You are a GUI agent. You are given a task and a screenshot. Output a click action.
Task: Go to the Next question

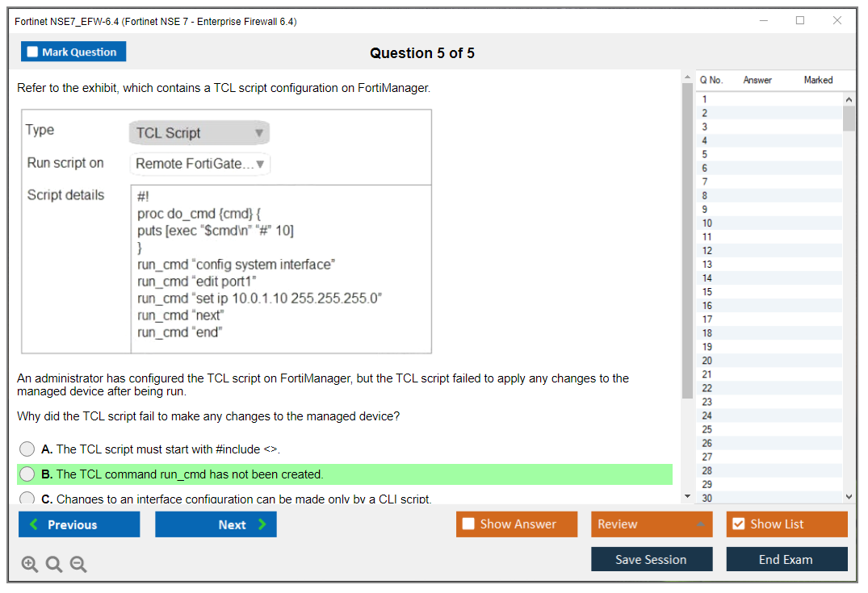pos(216,524)
